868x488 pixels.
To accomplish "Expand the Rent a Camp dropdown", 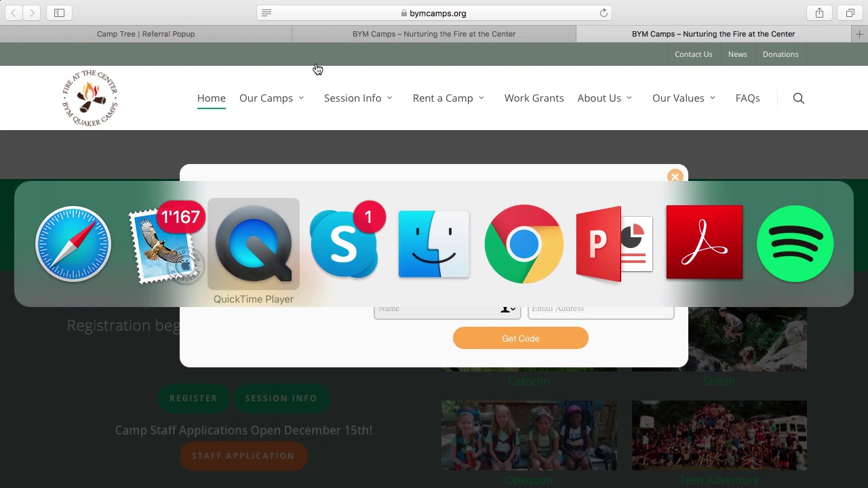I will [448, 98].
